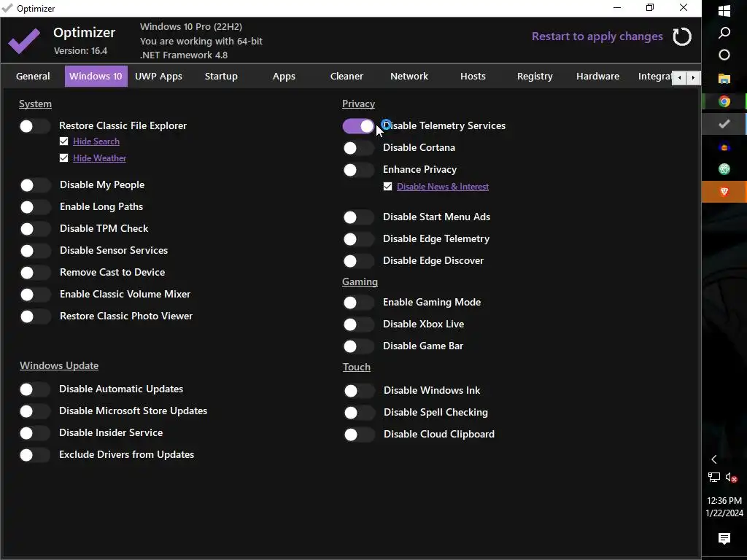
Task: Toggle Disable Automatic Updates
Action: (34, 389)
